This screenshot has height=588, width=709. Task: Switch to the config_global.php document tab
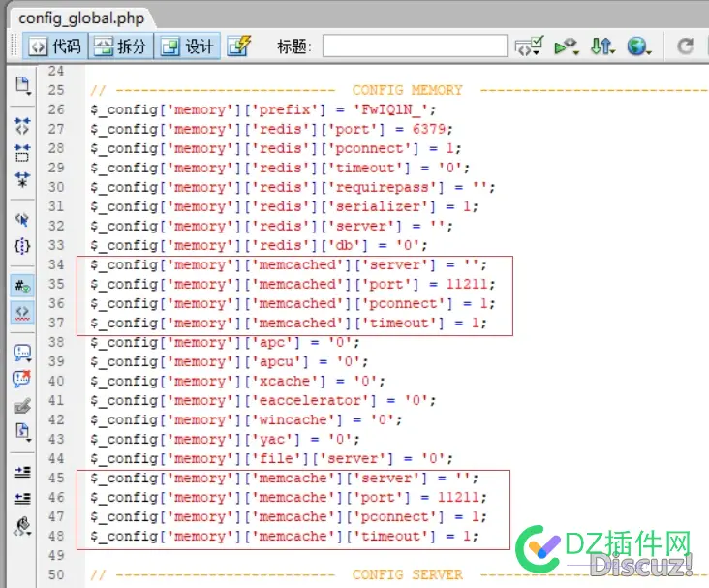(x=81, y=18)
